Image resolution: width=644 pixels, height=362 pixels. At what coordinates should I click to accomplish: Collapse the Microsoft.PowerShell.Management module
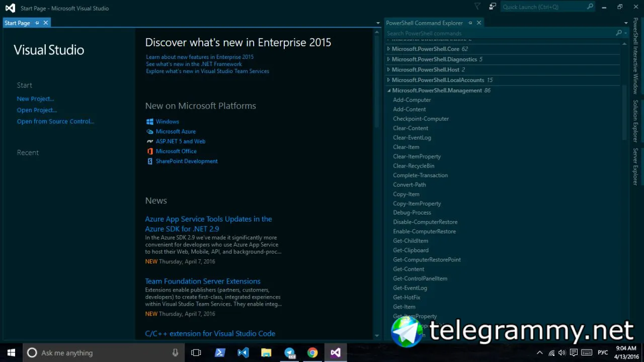[388, 91]
